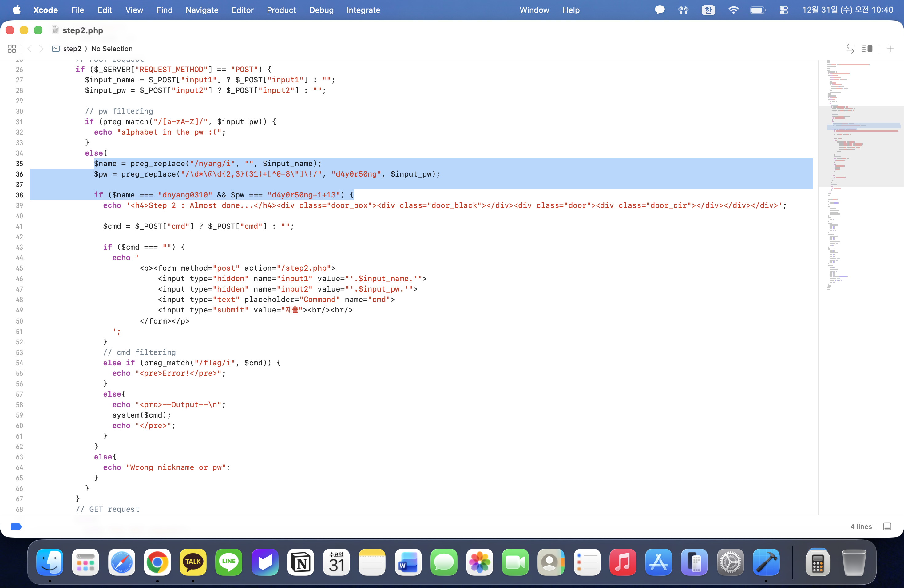This screenshot has height=588, width=904.
Task: Open the Product menu
Action: (x=281, y=10)
